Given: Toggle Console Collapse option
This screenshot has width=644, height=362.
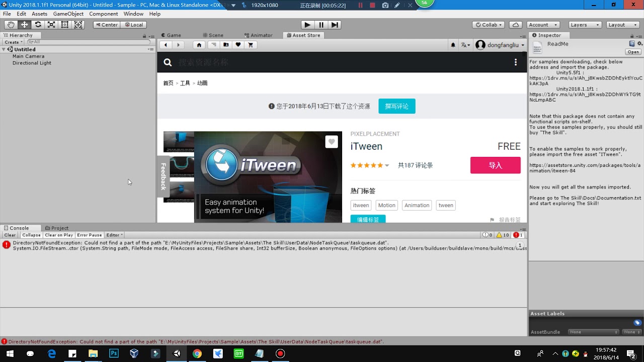Looking at the screenshot, I should click(31, 235).
